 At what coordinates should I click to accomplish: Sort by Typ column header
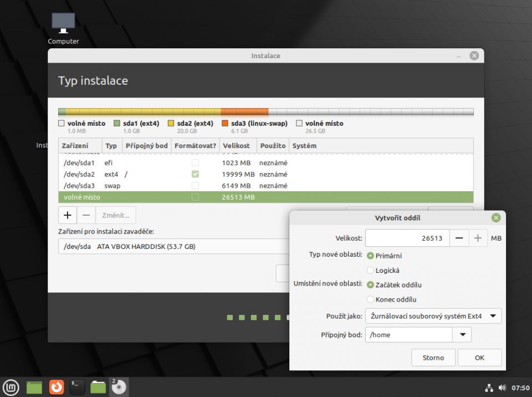(x=112, y=146)
